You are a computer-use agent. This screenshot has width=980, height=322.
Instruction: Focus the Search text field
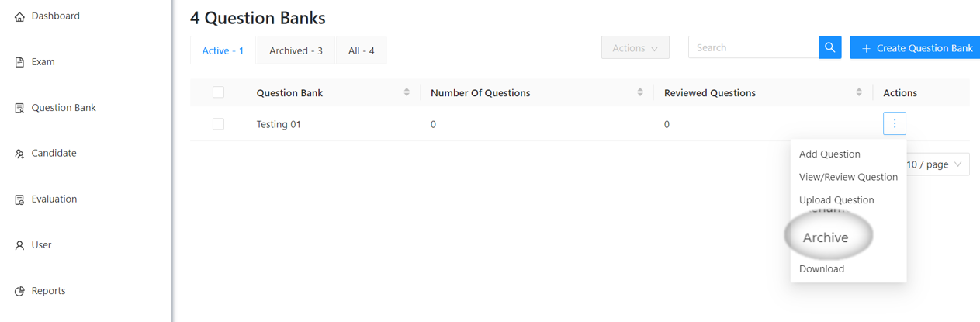point(753,47)
